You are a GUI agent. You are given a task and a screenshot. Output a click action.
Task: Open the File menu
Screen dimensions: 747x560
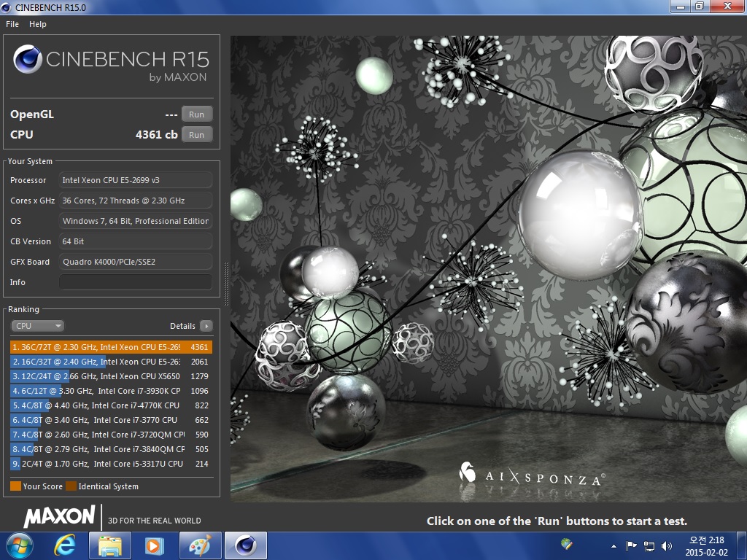point(12,24)
